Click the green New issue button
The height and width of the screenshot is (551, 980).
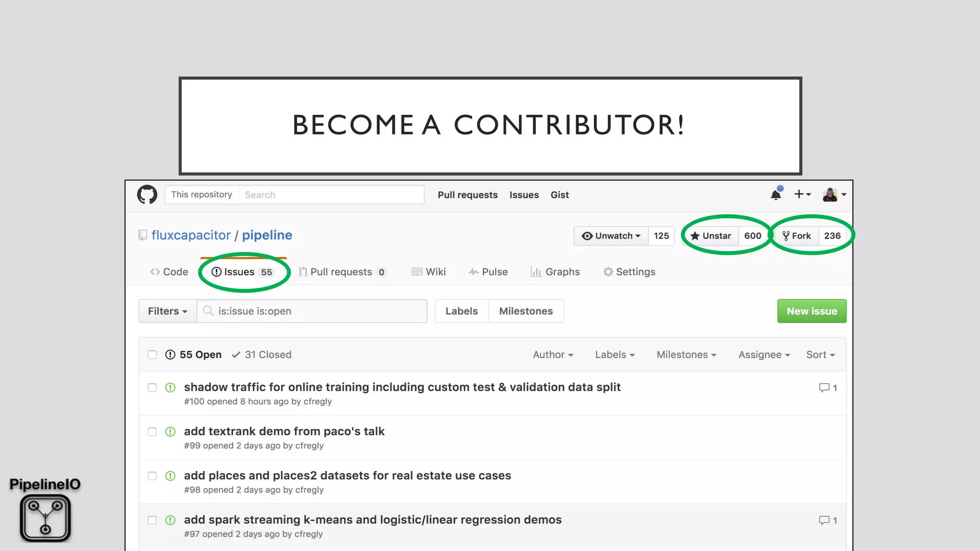(x=812, y=311)
